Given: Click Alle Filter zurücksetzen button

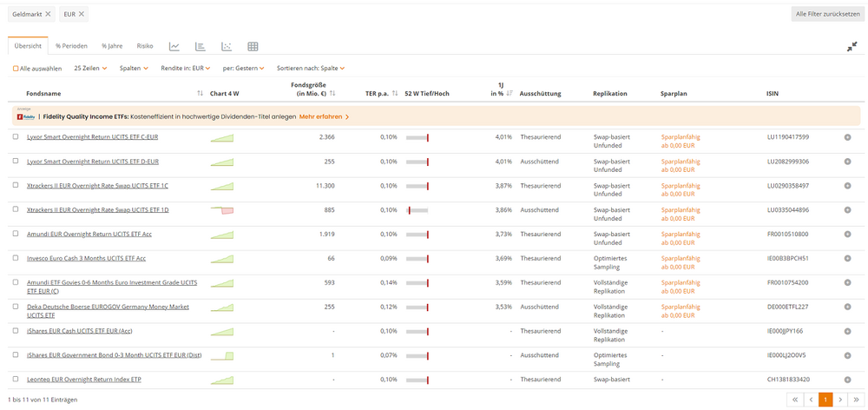Looking at the screenshot, I should tap(827, 15).
